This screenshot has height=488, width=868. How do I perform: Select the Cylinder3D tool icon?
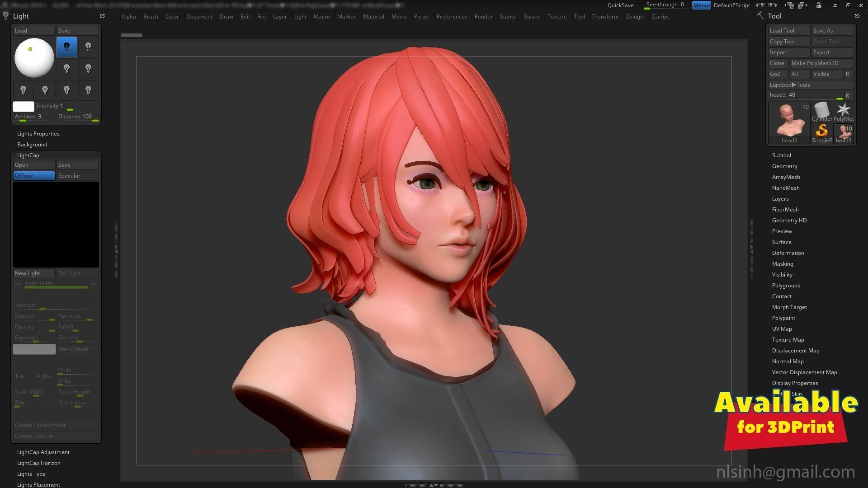821,111
